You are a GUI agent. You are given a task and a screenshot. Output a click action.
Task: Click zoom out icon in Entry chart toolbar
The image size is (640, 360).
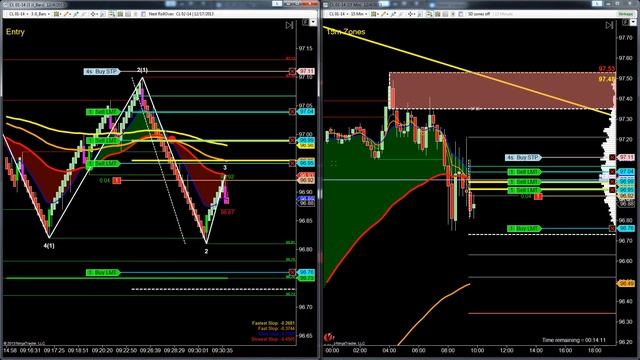point(111,14)
